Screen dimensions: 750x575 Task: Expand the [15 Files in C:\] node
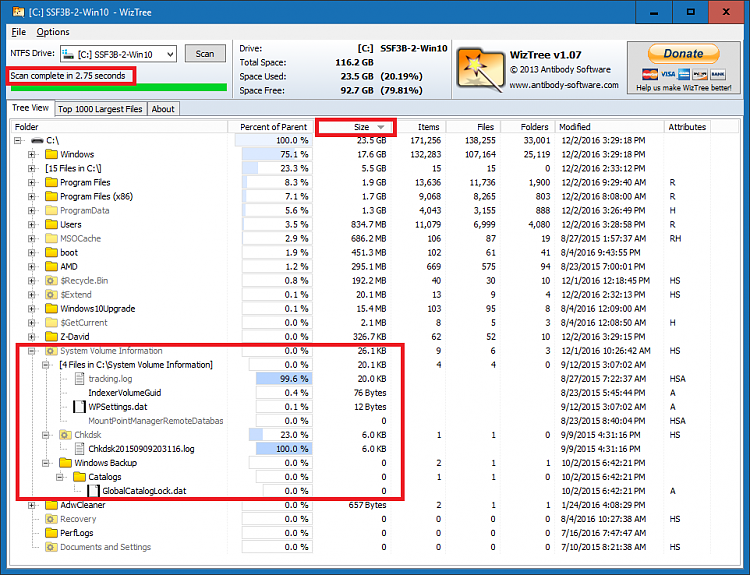pyautogui.click(x=32, y=168)
